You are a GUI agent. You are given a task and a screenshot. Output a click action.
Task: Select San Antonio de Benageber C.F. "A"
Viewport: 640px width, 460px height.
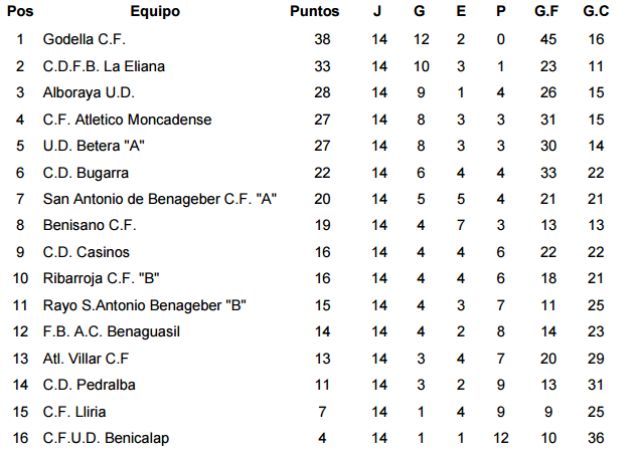click(x=159, y=199)
